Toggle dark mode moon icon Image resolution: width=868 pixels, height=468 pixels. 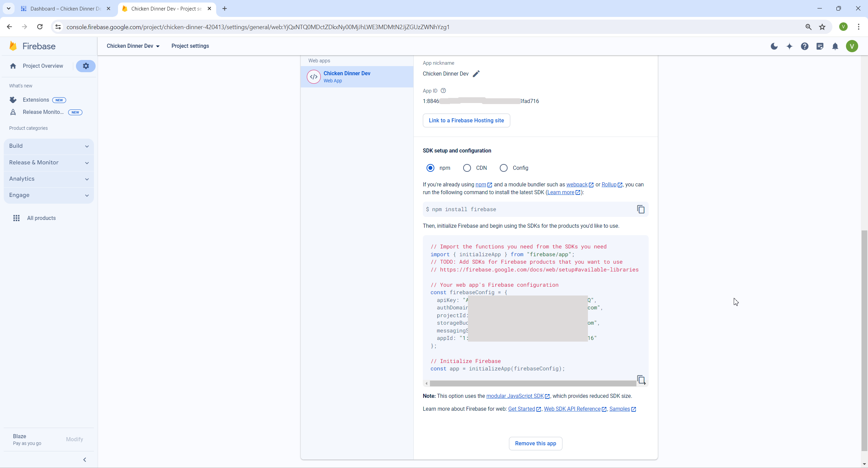[774, 46]
